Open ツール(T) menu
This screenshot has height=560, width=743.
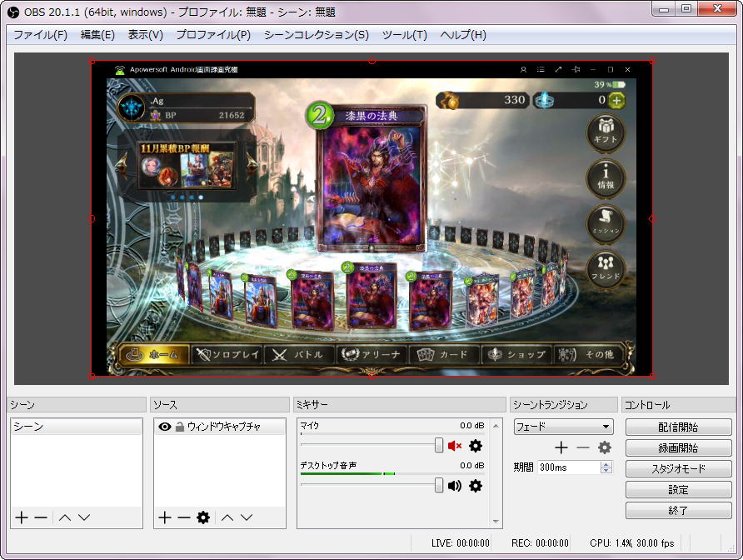click(x=405, y=35)
